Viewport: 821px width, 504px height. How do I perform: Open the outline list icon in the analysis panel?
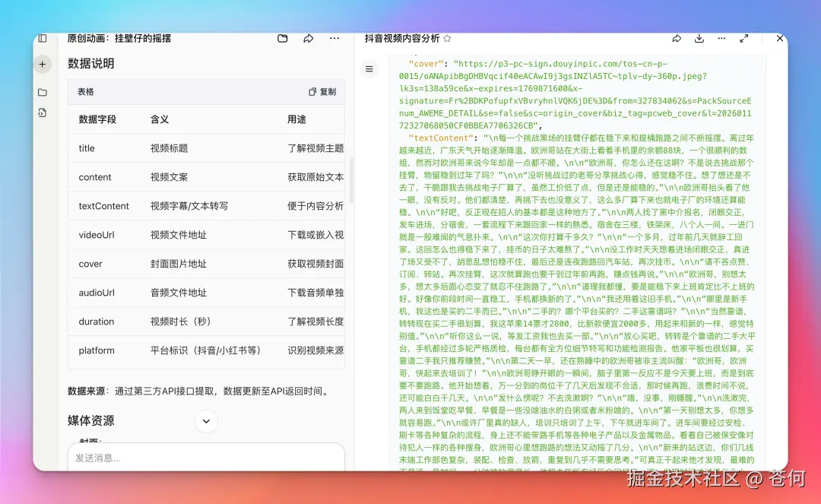(x=369, y=68)
